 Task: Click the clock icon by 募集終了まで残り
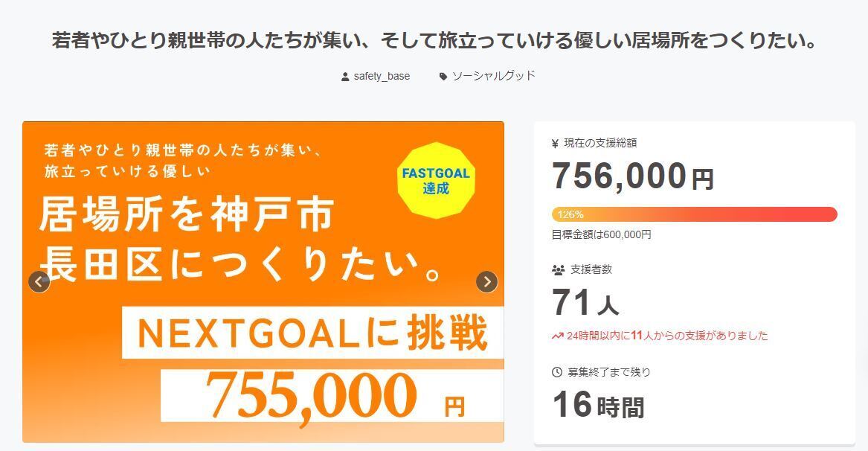pyautogui.click(x=556, y=372)
